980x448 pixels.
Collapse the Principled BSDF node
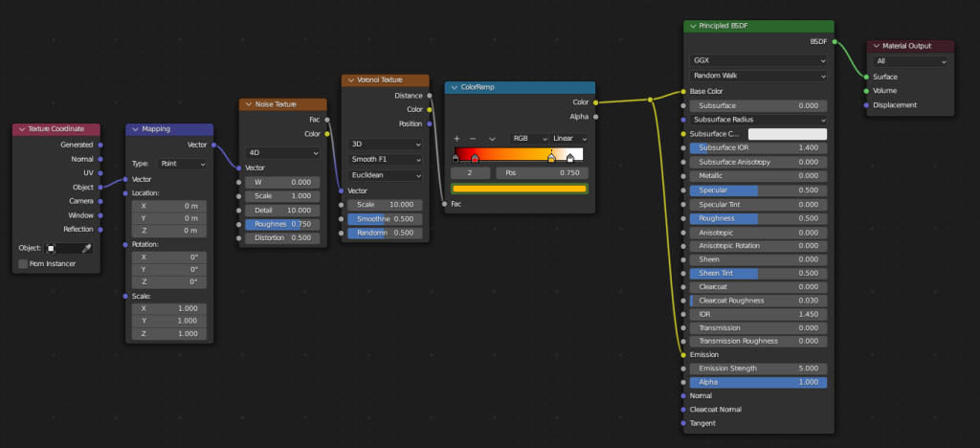coord(693,27)
